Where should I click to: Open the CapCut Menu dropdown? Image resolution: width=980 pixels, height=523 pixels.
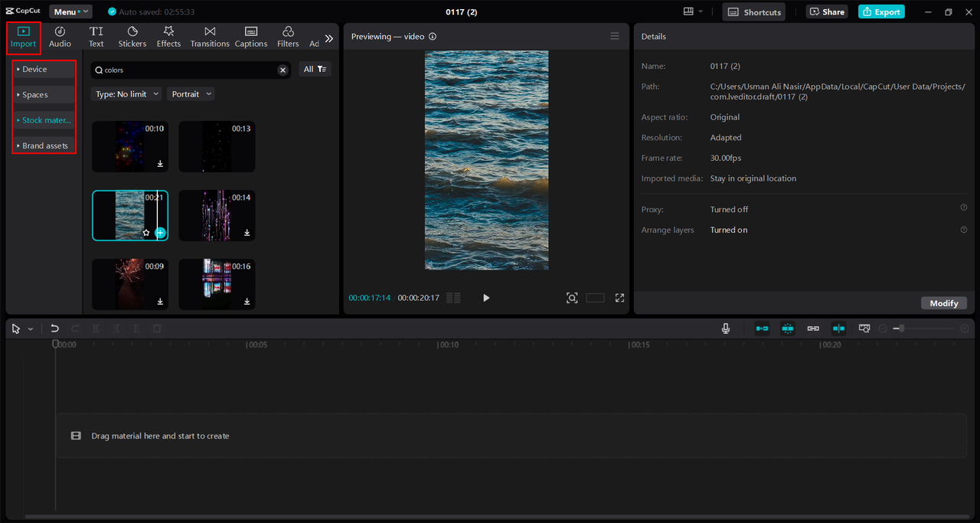point(70,11)
